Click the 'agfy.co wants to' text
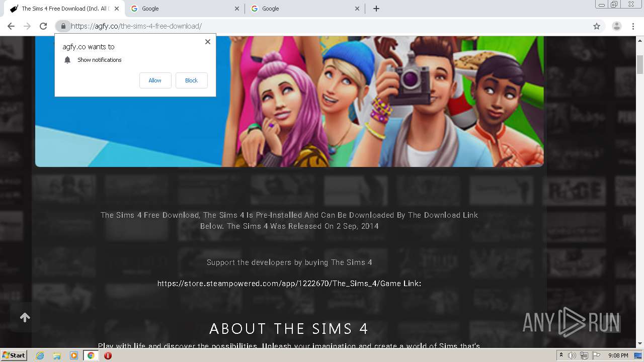 coord(89,47)
